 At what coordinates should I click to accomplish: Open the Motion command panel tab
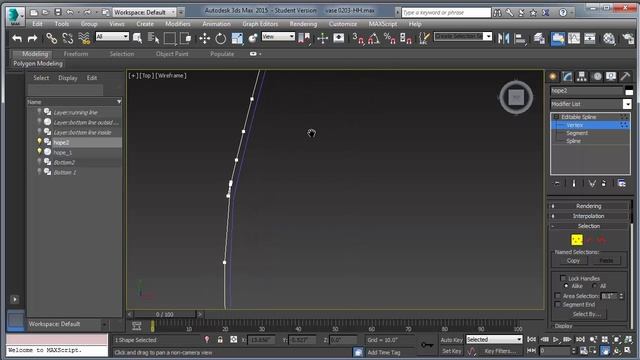(x=597, y=76)
